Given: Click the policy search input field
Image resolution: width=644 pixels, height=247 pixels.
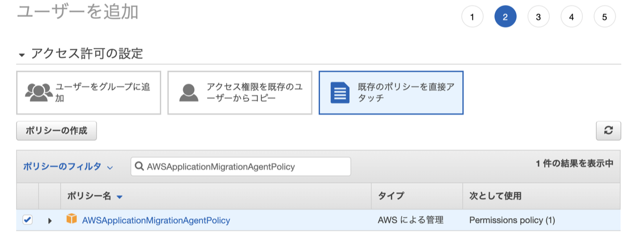Looking at the screenshot, I should point(241,167).
